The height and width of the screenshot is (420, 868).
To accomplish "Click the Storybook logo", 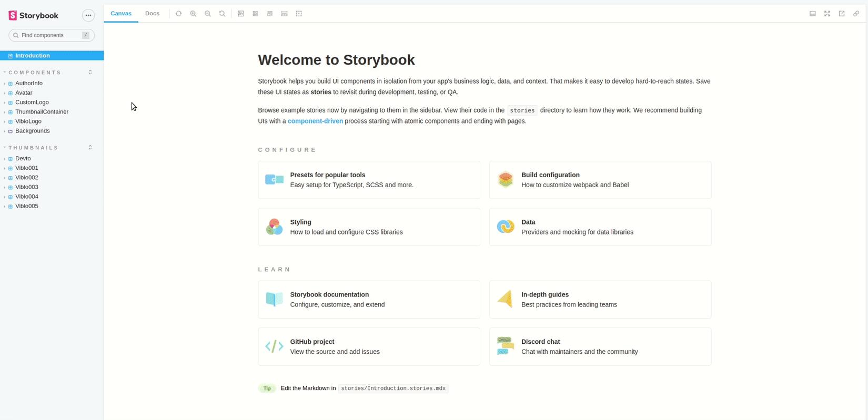I will point(34,15).
